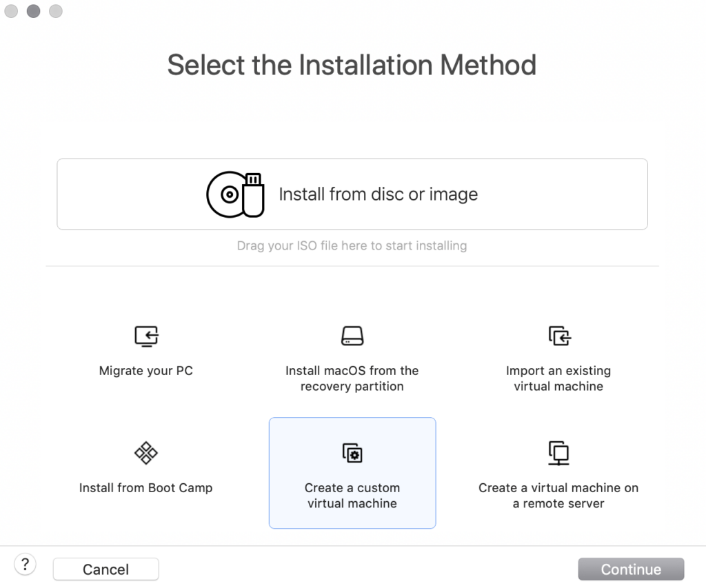This screenshot has width=706, height=588.
Task: Click the "Drag your ISO file here" hint
Action: point(352,245)
